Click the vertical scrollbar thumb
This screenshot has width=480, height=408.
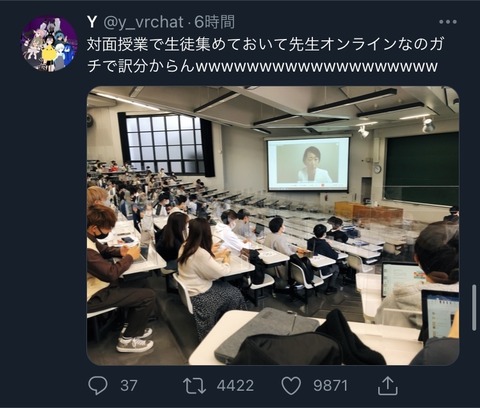pyautogui.click(x=474, y=307)
